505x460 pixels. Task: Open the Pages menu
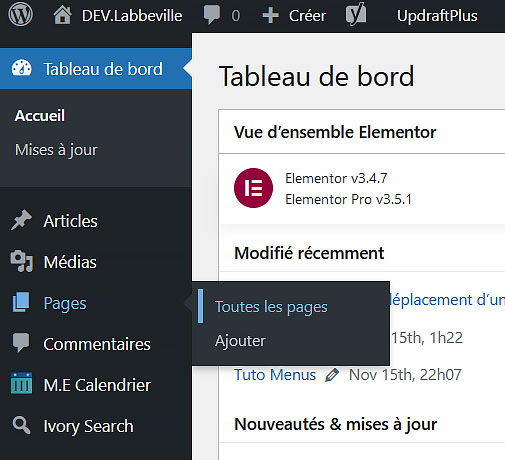point(65,304)
